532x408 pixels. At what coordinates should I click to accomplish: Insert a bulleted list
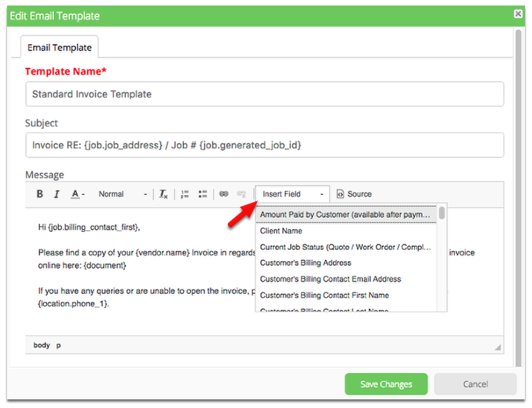coord(203,194)
